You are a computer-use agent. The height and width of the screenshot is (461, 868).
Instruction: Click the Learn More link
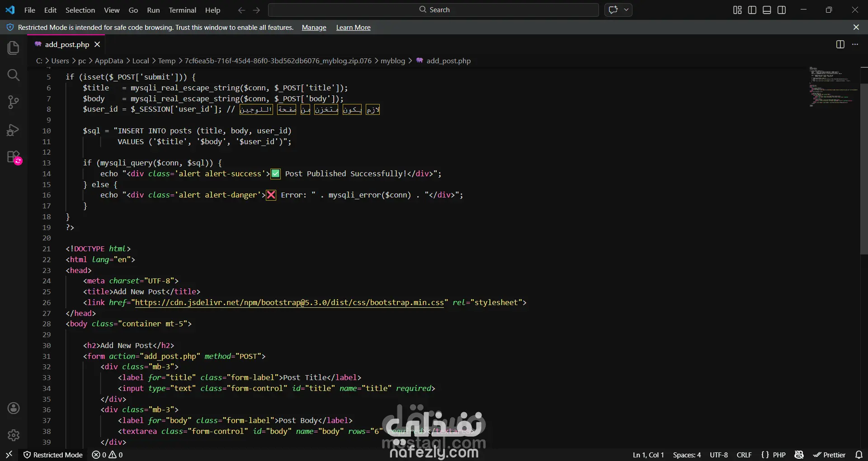tap(354, 28)
